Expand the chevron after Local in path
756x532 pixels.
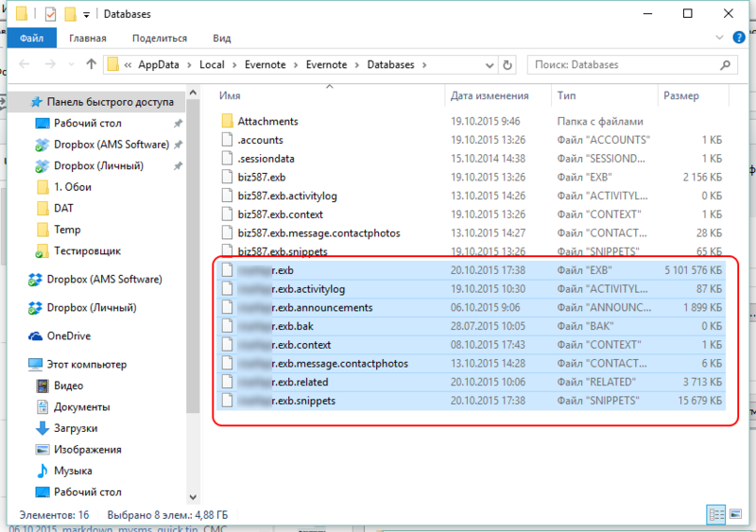pos(234,65)
